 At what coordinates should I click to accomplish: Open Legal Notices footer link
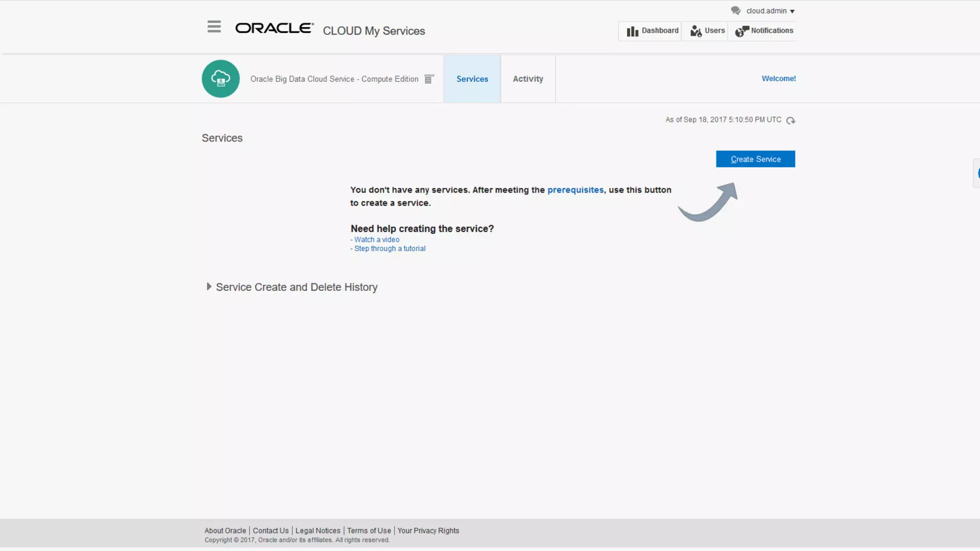(x=318, y=531)
